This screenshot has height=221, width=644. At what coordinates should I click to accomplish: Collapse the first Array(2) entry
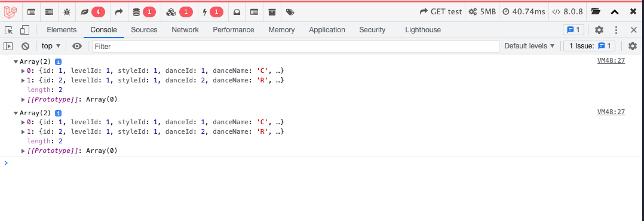point(16,62)
